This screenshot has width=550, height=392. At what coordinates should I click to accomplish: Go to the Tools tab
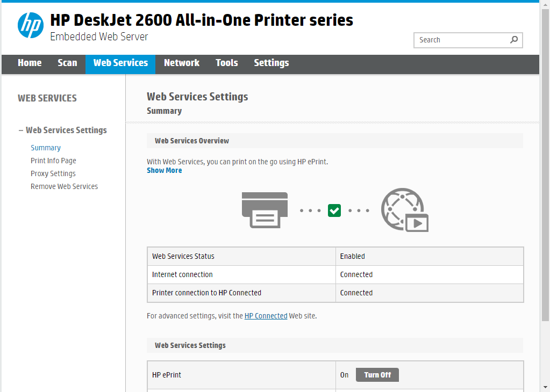point(227,63)
